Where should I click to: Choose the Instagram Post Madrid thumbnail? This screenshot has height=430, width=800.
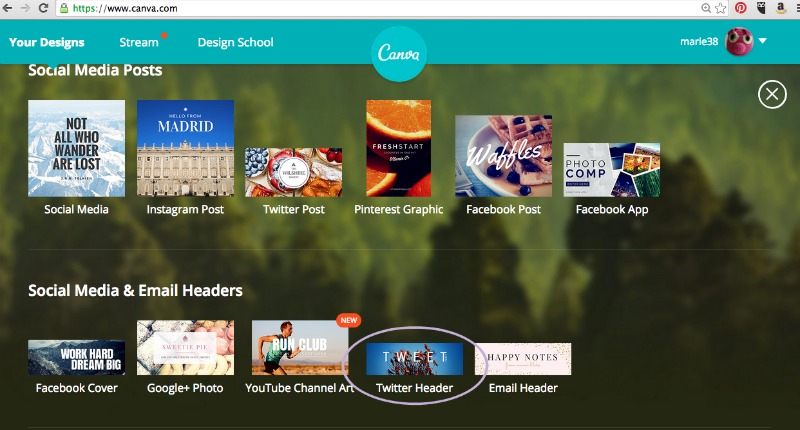click(185, 148)
